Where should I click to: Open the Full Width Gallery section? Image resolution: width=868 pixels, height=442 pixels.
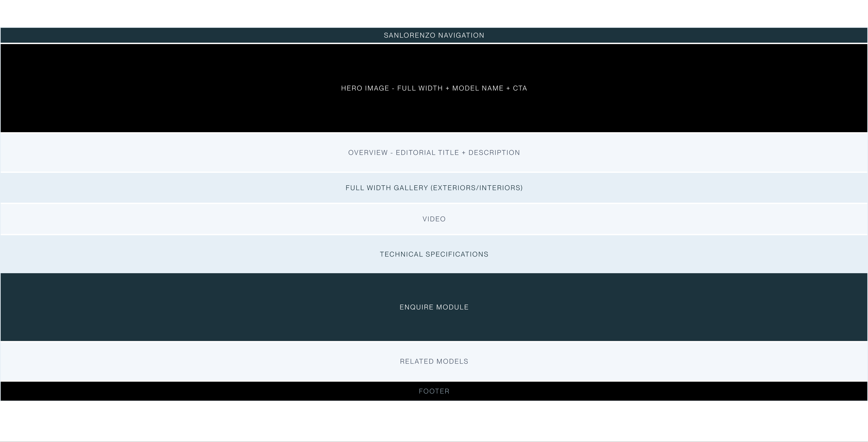[x=434, y=188]
